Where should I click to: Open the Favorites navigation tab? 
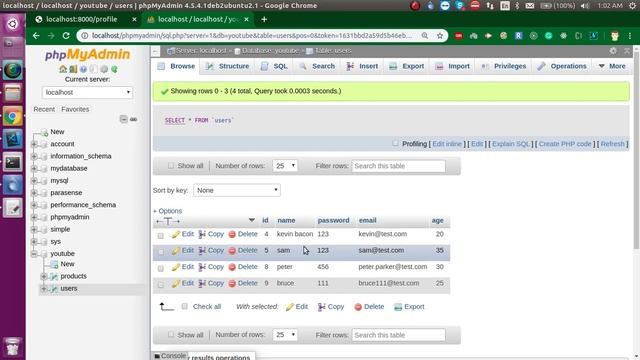click(75, 109)
